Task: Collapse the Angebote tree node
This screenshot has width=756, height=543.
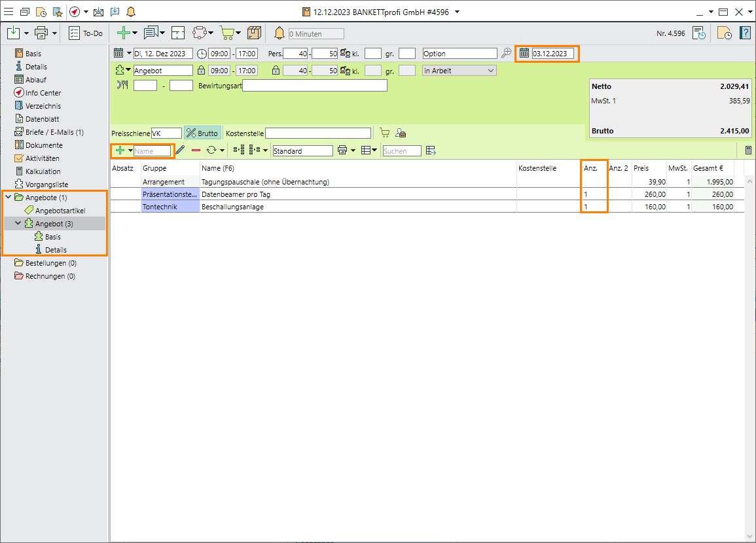Action: click(9, 198)
